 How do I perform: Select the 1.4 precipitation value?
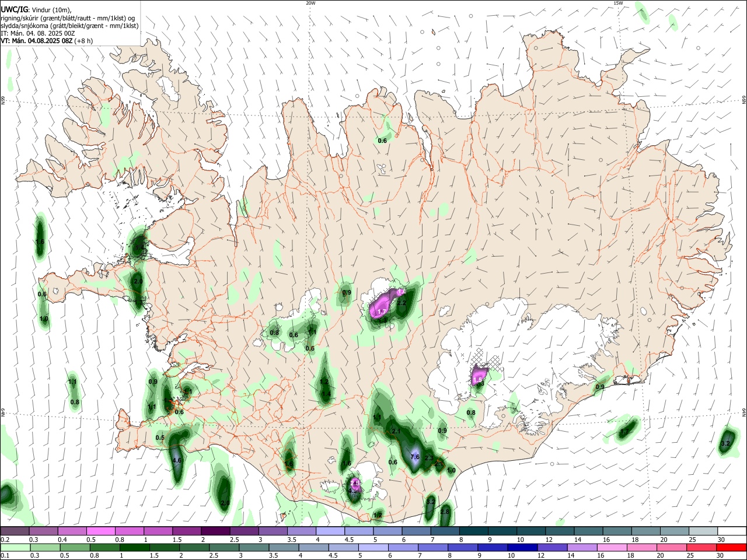point(326,394)
